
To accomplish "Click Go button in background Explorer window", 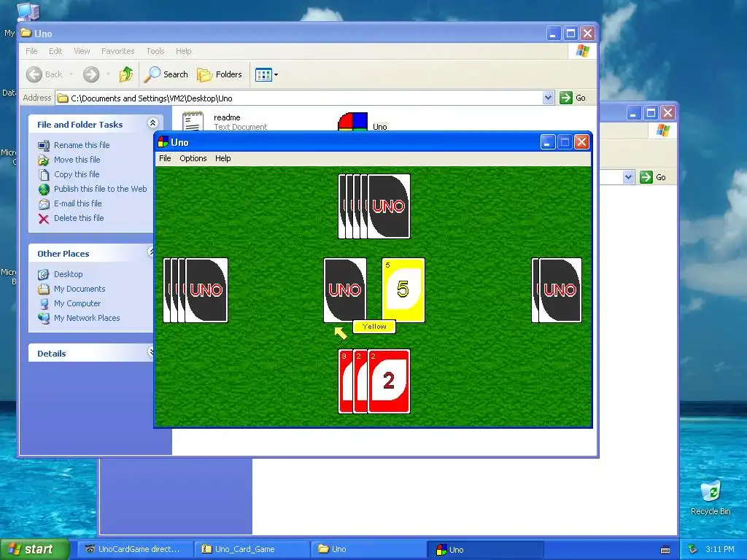I will [x=653, y=177].
